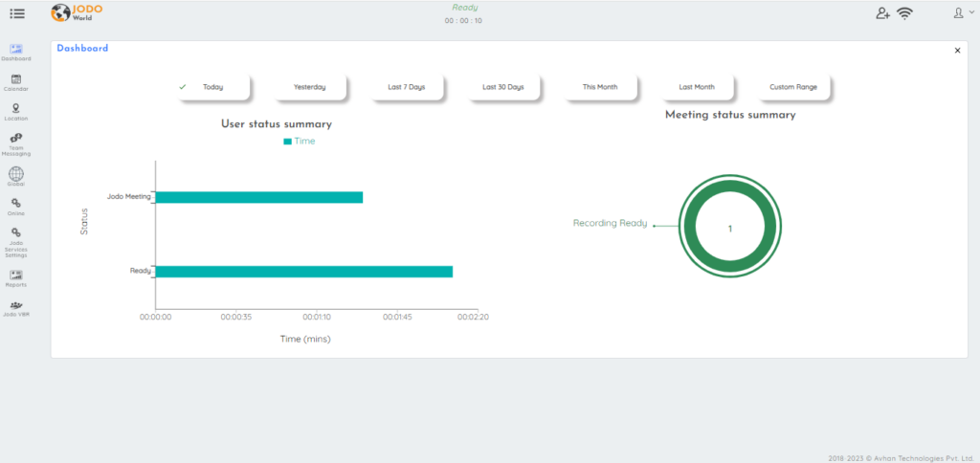Click the User status summary heading
This screenshot has width=980, height=463.
[x=277, y=123]
